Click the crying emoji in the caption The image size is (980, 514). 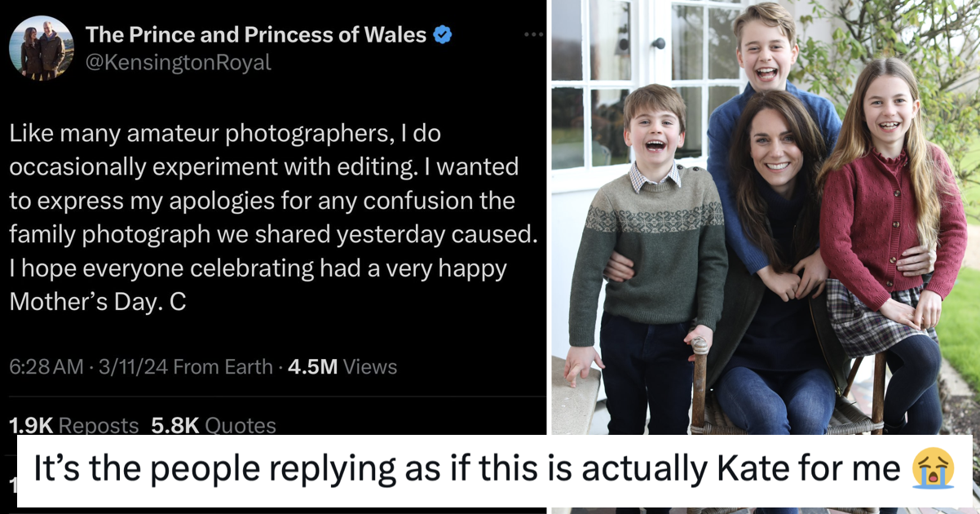(932, 470)
